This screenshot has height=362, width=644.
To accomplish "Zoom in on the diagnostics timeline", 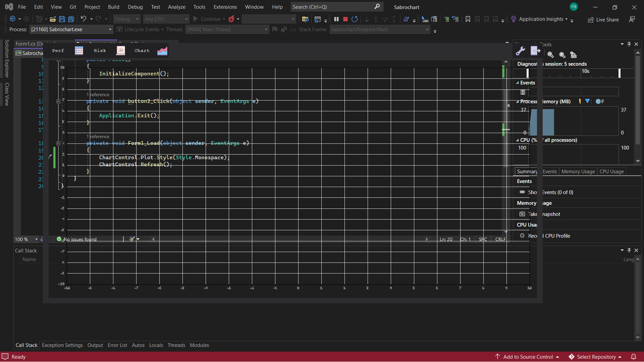I will (550, 55).
